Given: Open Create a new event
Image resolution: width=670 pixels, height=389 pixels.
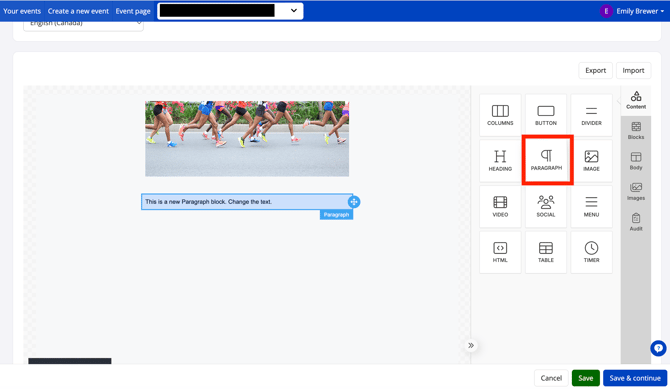Looking at the screenshot, I should tap(78, 11).
